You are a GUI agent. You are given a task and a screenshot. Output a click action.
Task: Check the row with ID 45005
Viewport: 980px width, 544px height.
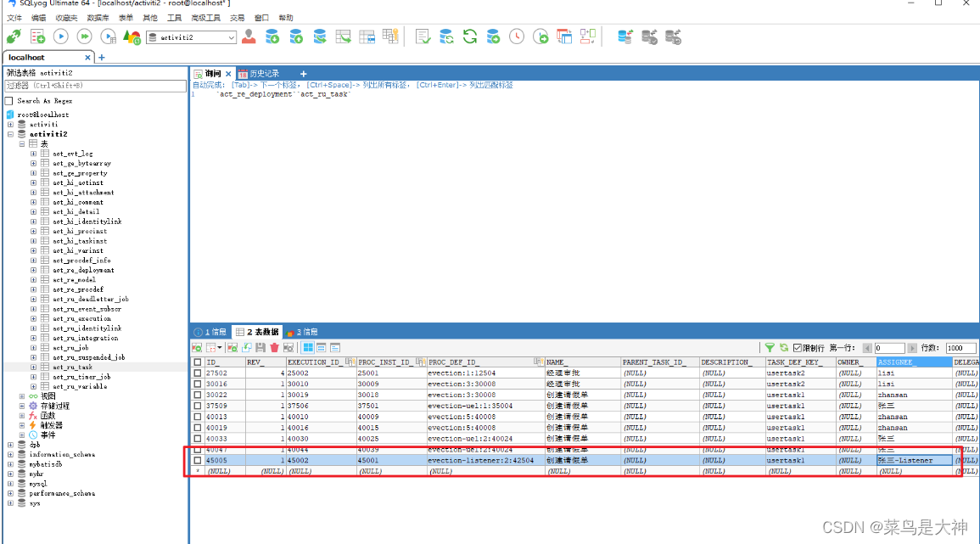click(x=198, y=460)
